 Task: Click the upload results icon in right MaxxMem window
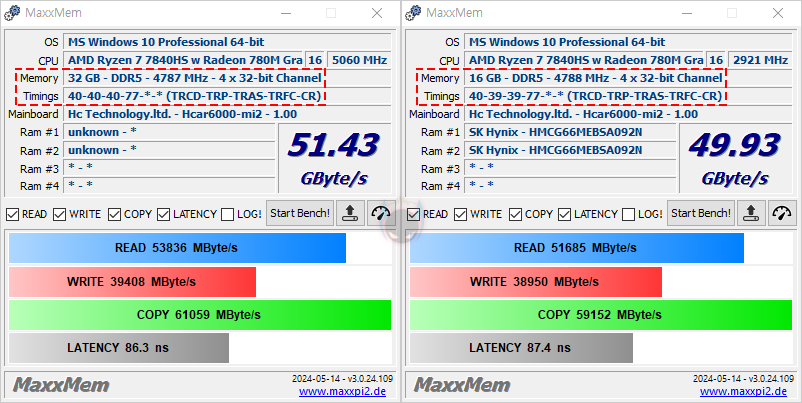[x=751, y=213]
